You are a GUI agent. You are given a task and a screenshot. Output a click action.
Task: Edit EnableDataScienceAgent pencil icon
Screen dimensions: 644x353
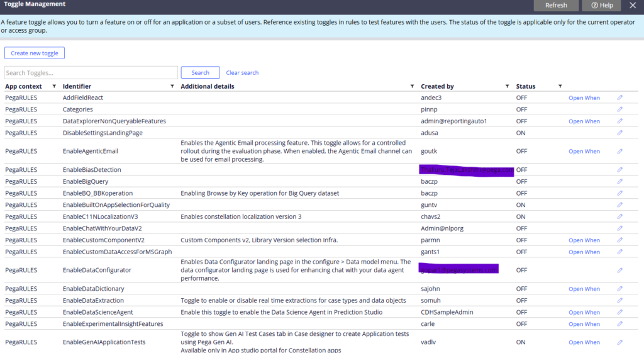coord(619,312)
